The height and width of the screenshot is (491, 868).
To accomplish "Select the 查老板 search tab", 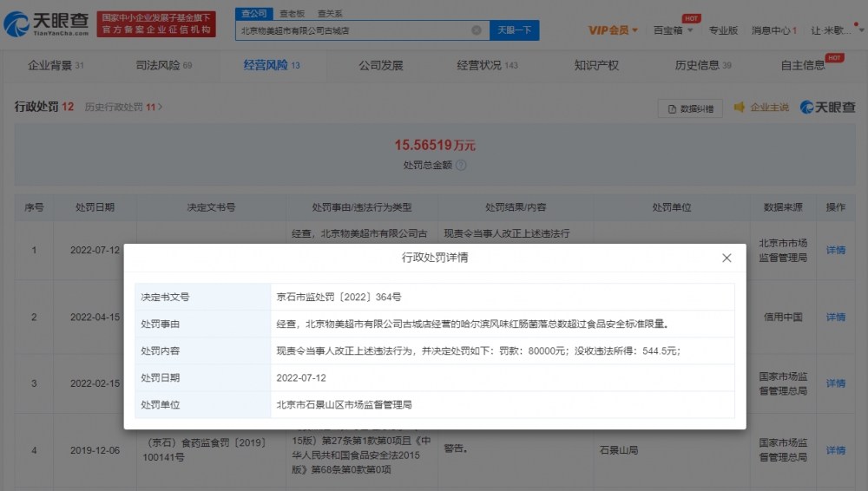I will (292, 13).
